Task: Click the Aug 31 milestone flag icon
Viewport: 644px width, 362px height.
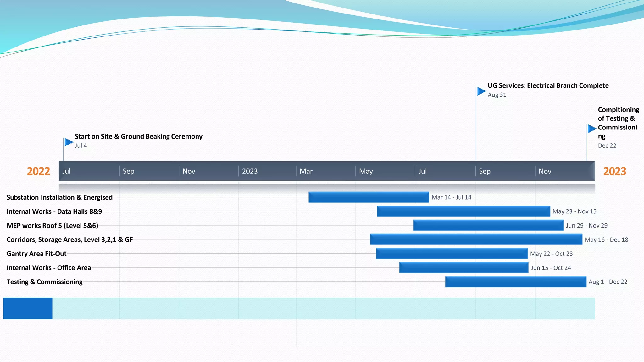Action: [481, 91]
